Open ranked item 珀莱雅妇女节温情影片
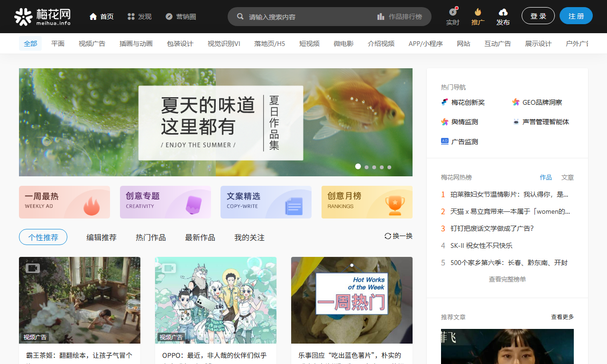 pyautogui.click(x=509, y=194)
